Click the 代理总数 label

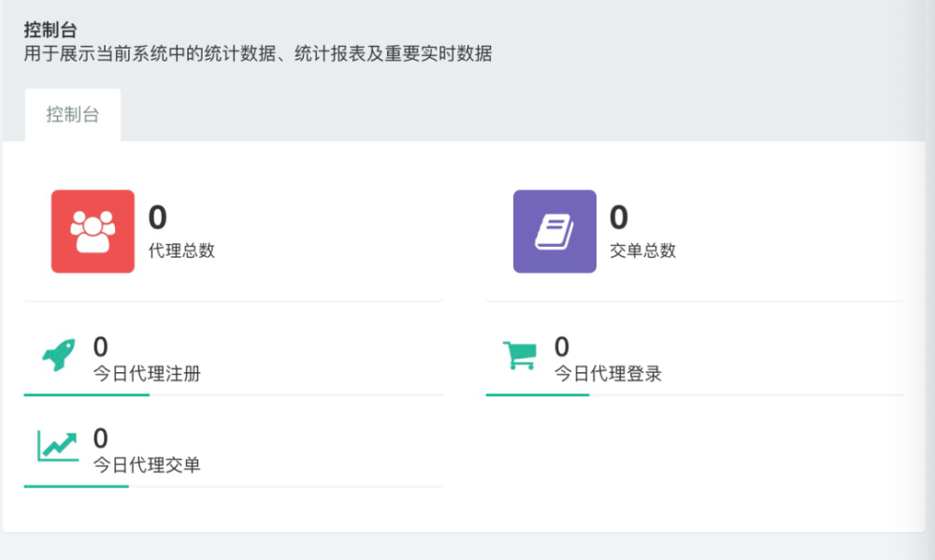[181, 251]
